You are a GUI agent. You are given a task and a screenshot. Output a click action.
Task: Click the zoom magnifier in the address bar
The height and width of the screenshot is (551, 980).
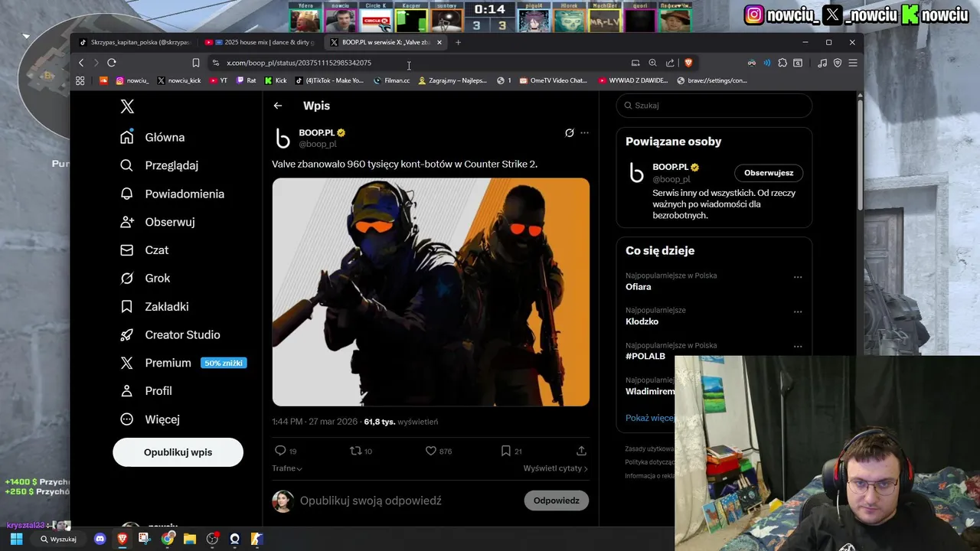652,63
